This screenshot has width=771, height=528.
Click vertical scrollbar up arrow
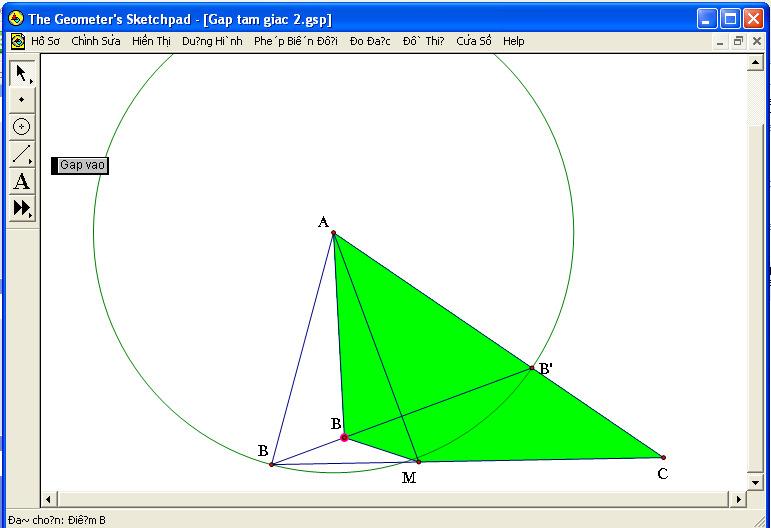point(755,62)
